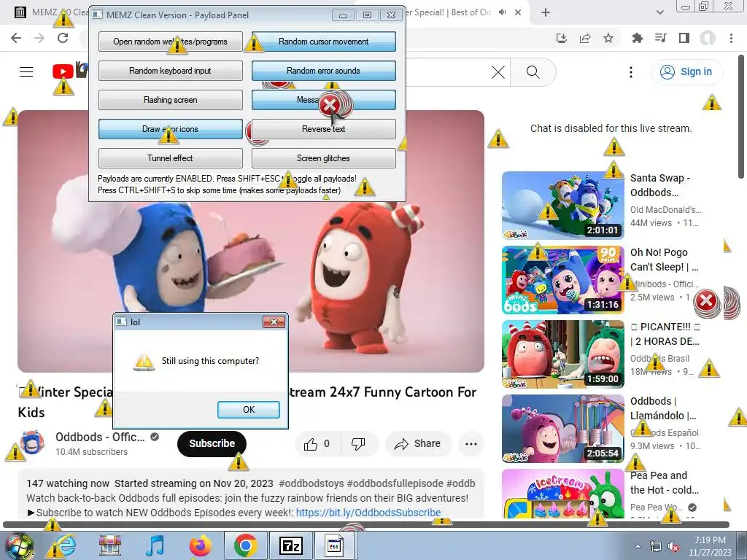Click the install/download page icon in Chrome toolbar
The height and width of the screenshot is (560, 747).
click(x=562, y=38)
